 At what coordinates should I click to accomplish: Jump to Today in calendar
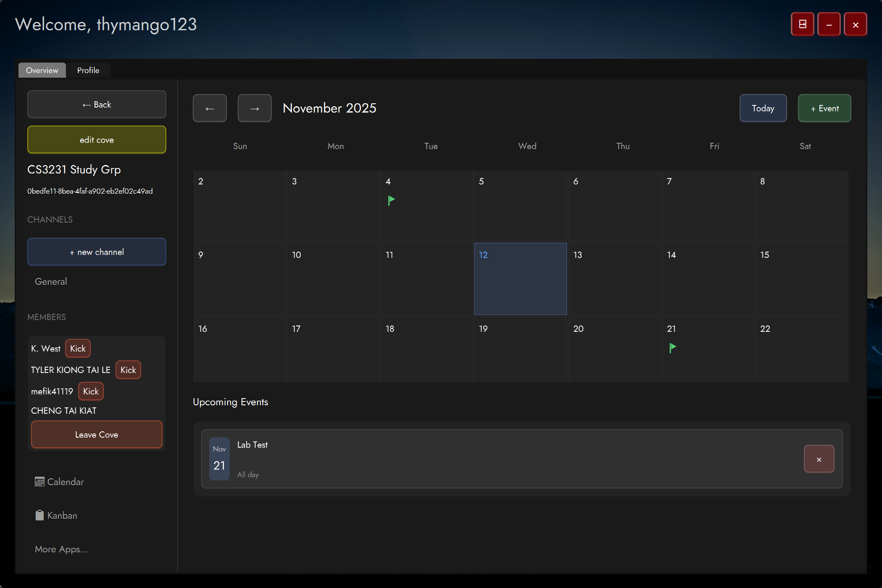coord(763,108)
